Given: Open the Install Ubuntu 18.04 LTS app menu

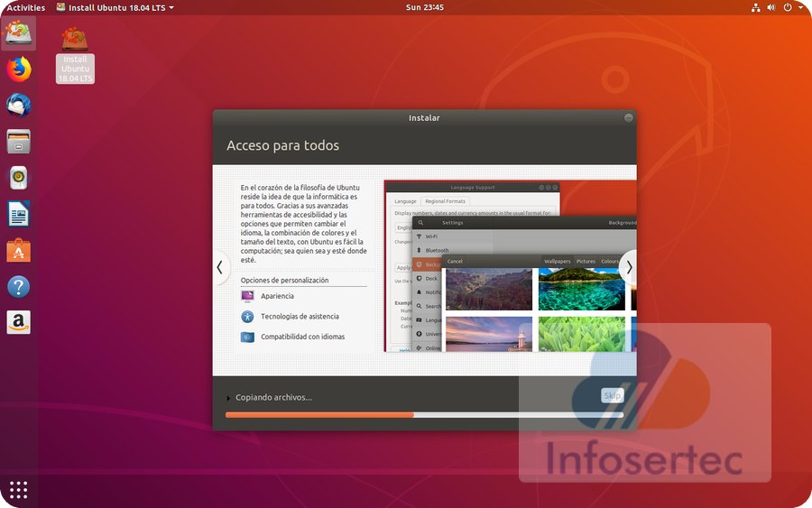Looking at the screenshot, I should [115, 7].
